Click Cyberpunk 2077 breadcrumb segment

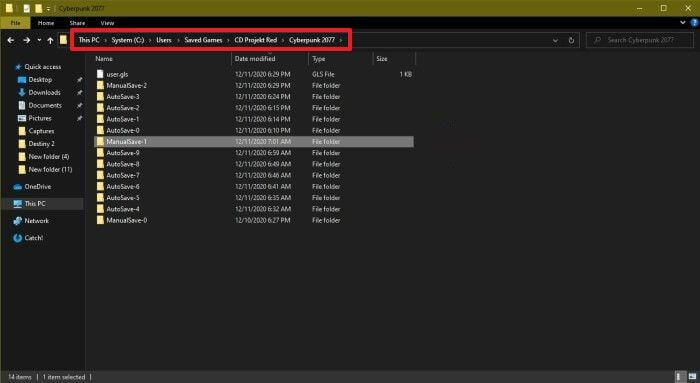[312, 40]
